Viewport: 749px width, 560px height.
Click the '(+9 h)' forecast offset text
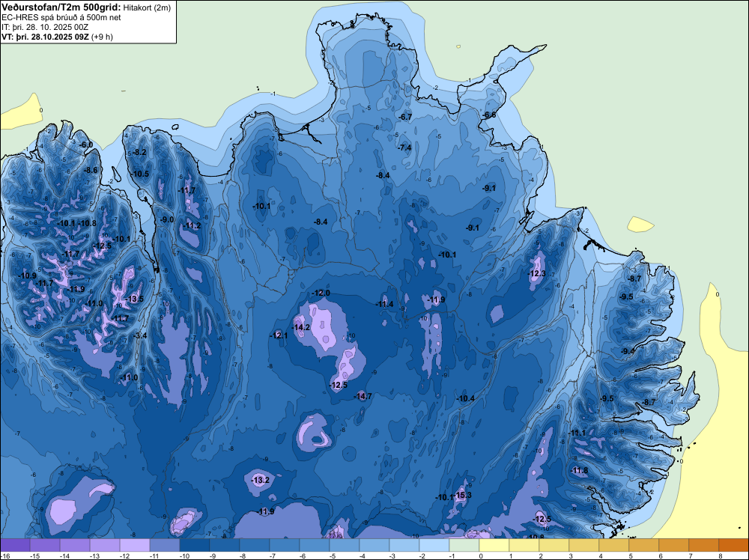[102, 37]
